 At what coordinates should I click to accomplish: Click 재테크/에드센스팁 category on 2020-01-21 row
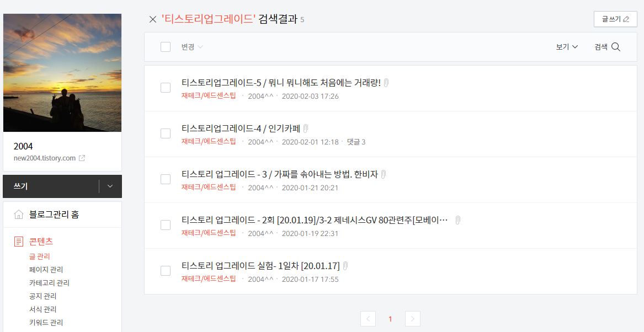[209, 188]
